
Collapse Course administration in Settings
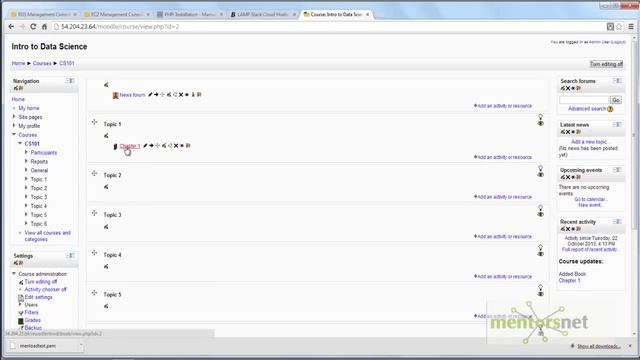point(14,273)
